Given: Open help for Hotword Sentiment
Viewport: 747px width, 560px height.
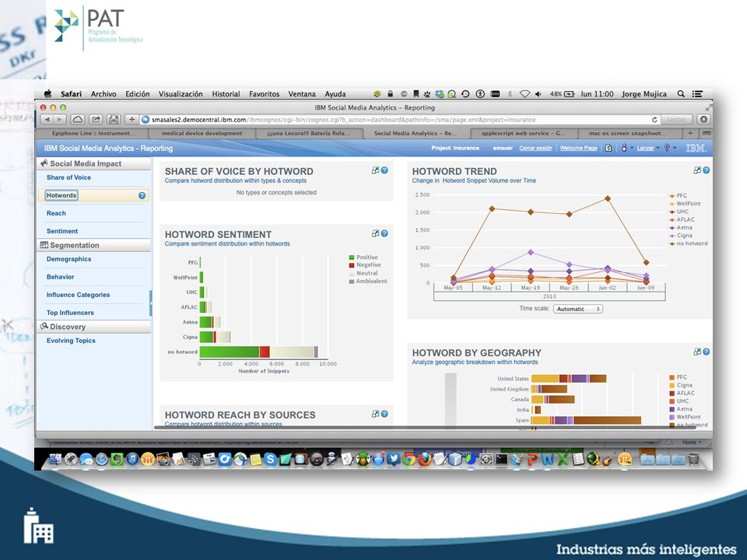Looking at the screenshot, I should tap(384, 233).
